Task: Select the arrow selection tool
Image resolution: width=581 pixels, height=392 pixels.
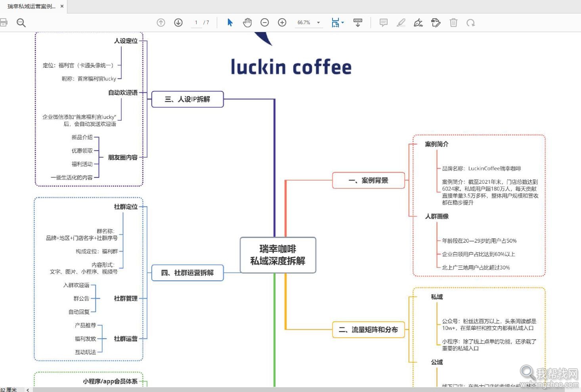Action: click(x=230, y=23)
